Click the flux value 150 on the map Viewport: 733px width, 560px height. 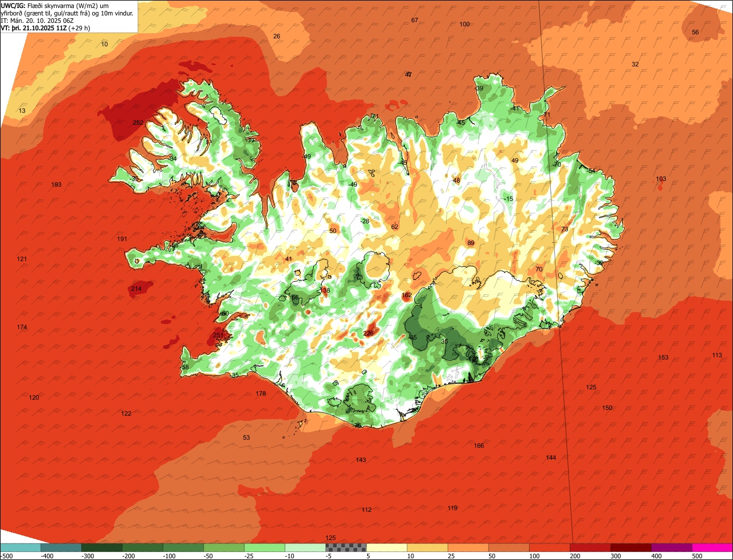tap(607, 408)
